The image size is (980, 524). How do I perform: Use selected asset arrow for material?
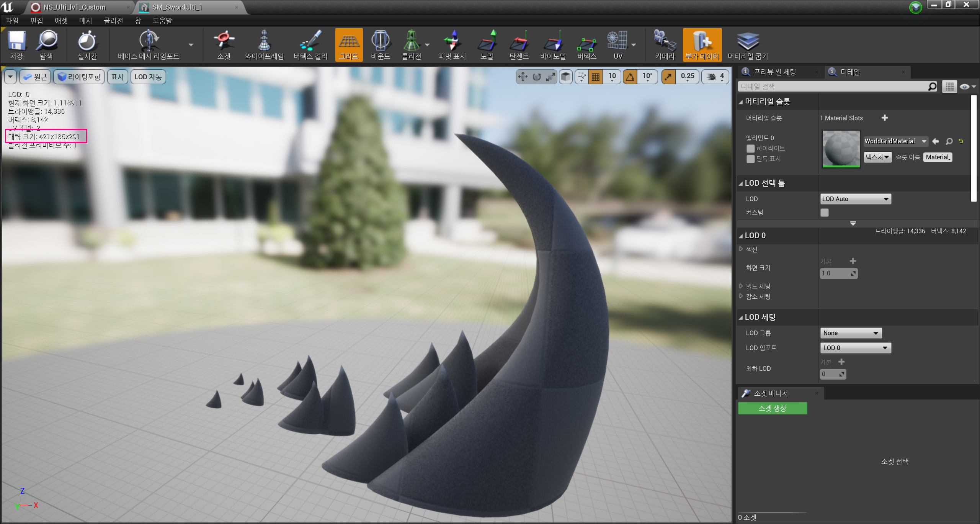click(x=936, y=141)
